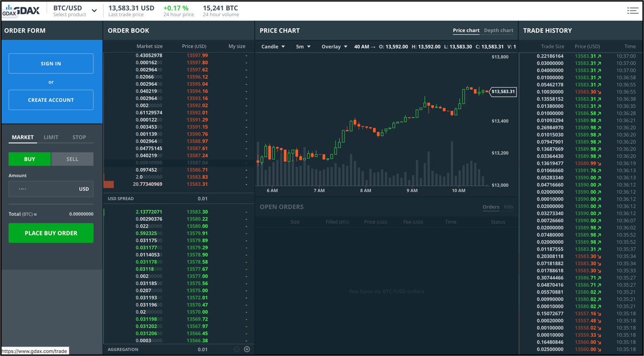This screenshot has height=356, width=644.
Task: Click the SIGN IN button
Action: (x=51, y=64)
